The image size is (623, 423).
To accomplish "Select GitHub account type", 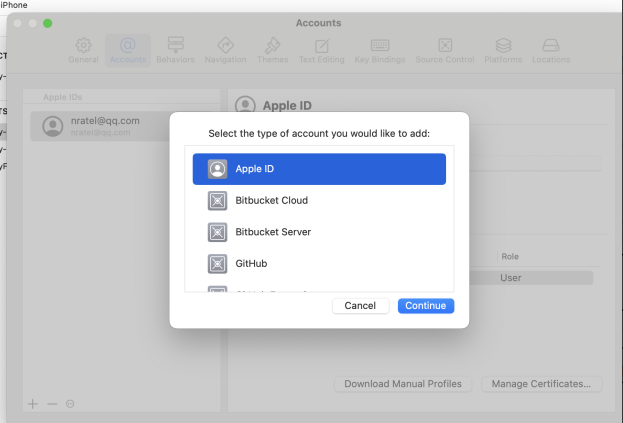I will 319,264.
